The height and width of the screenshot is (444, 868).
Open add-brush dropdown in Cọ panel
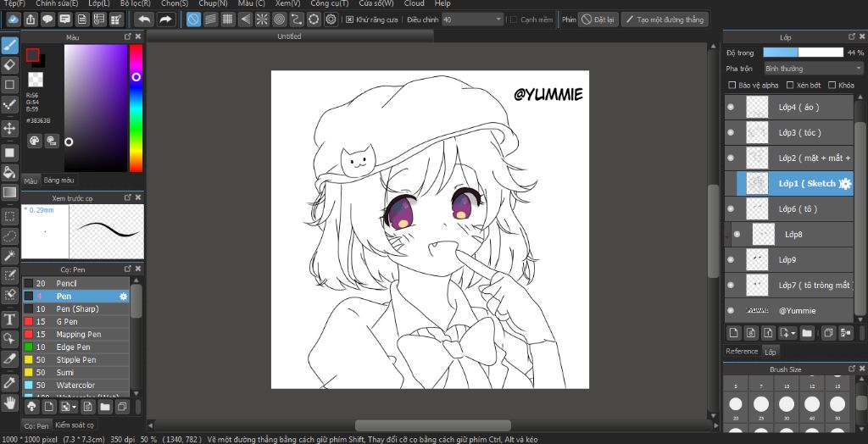click(75, 407)
